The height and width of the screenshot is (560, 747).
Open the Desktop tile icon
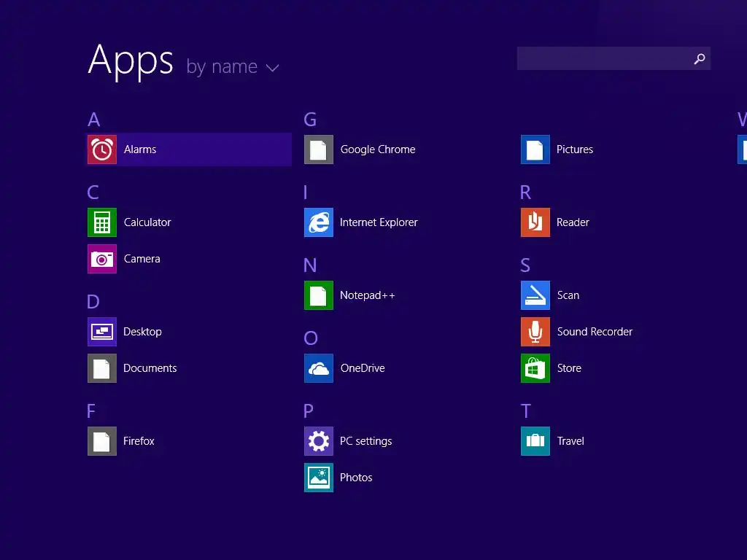tap(102, 332)
